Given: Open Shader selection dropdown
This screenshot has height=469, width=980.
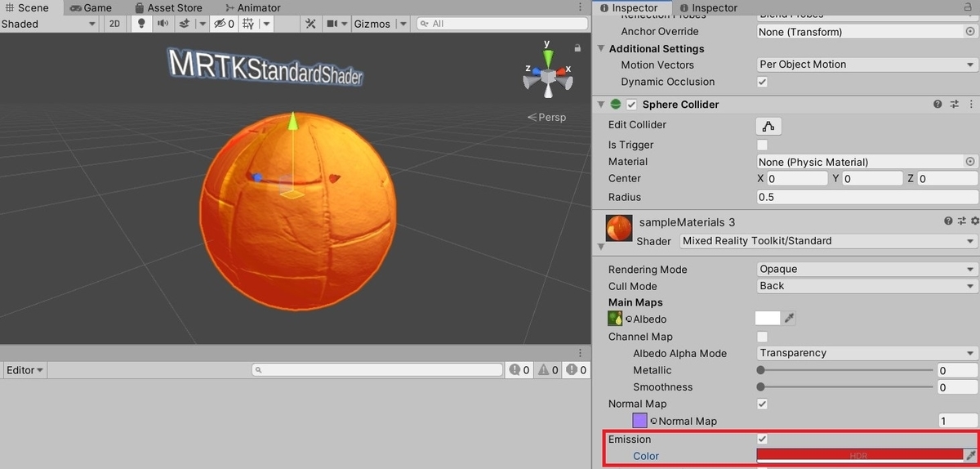Looking at the screenshot, I should (828, 241).
